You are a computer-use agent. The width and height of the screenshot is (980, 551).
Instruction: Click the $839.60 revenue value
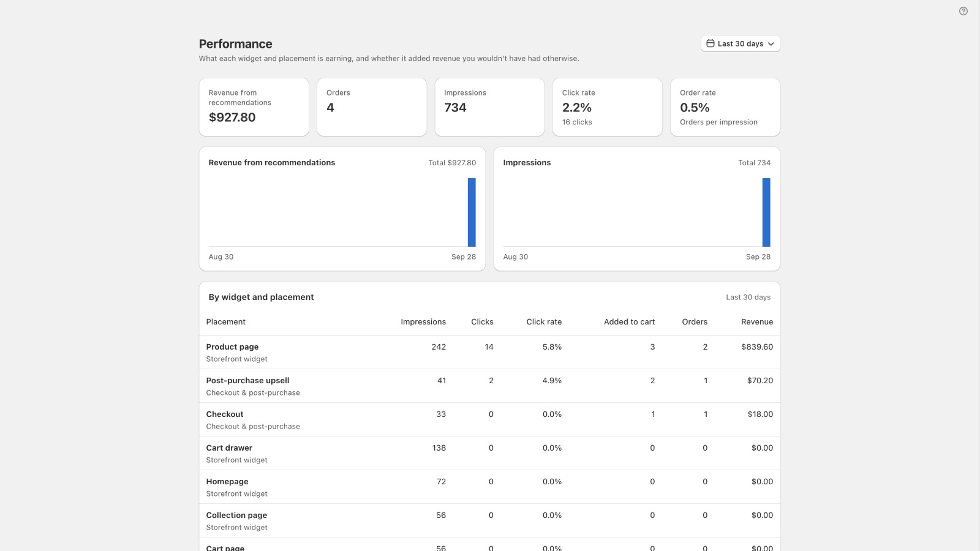[x=757, y=347]
